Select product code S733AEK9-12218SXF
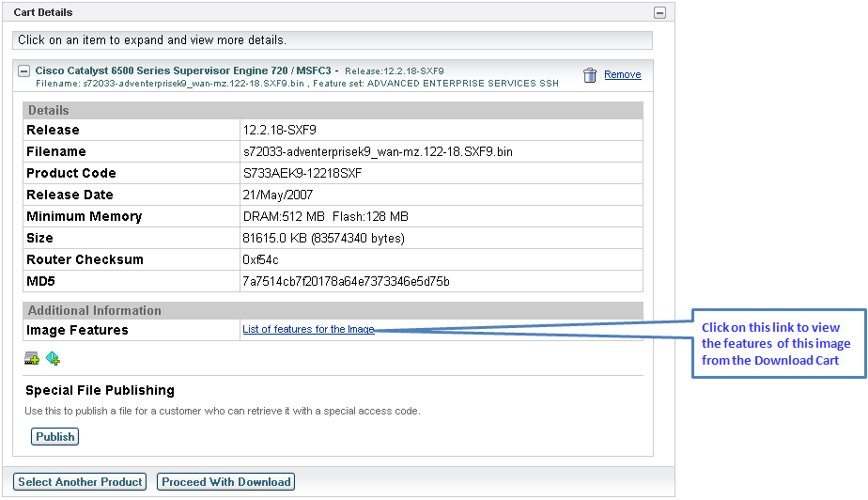The width and height of the screenshot is (868, 500). pyautogui.click(x=302, y=173)
